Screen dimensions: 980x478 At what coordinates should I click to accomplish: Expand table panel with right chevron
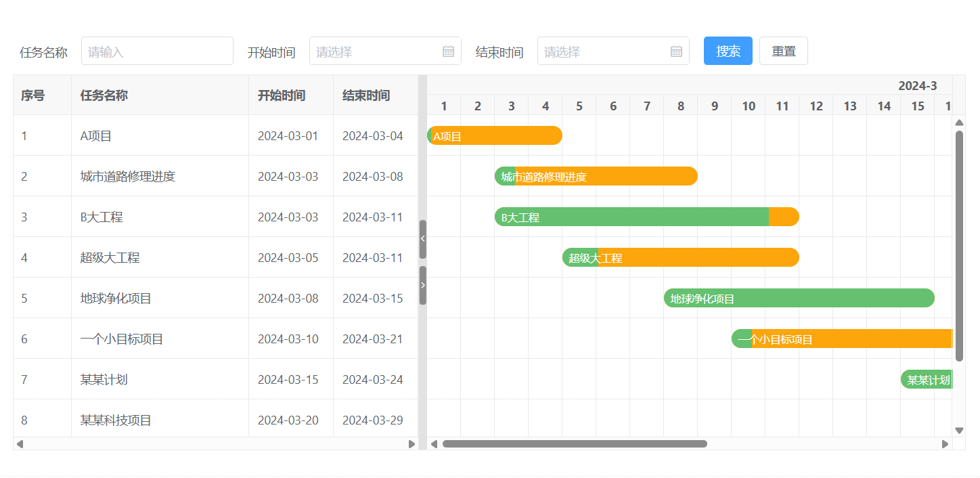[x=423, y=285]
